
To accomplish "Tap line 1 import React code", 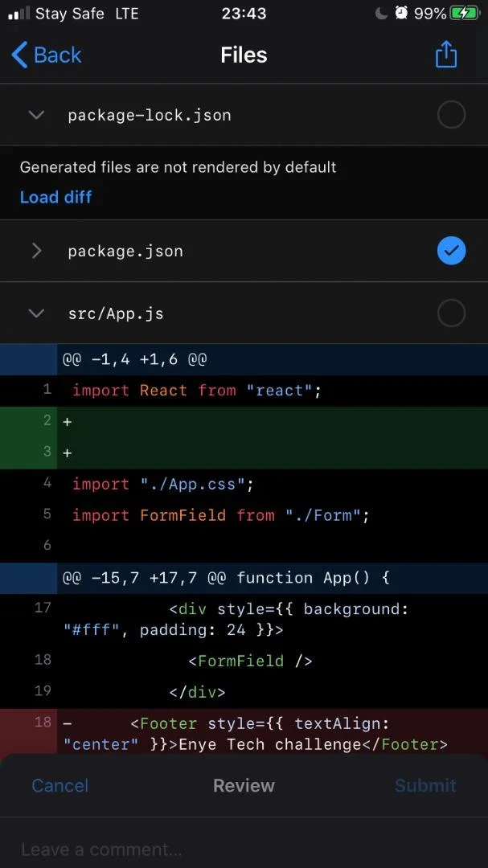I will pyautogui.click(x=197, y=391).
